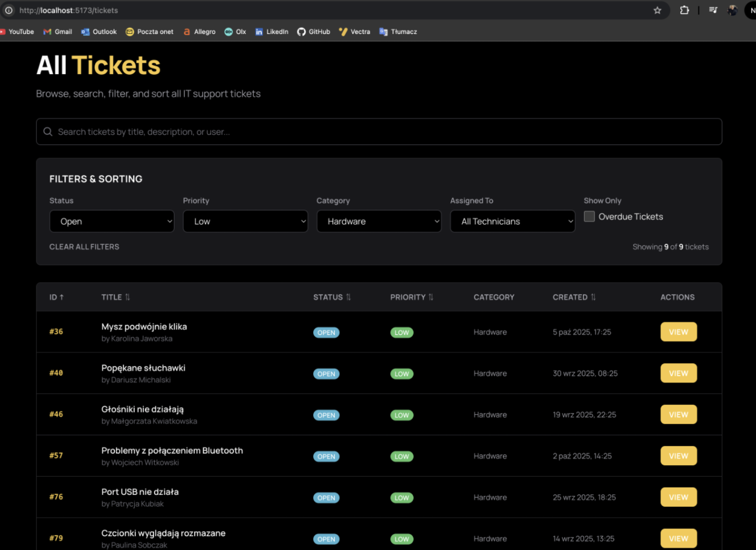This screenshot has width=756, height=550.
Task: Open the Status dropdown set to Open
Action: point(112,221)
